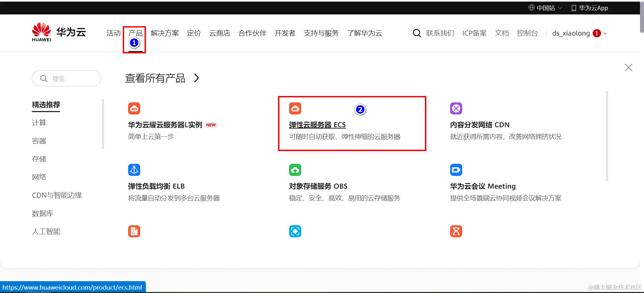This screenshot has height=293, width=644.
Task: Click the 华为云会议 Meeting camera icon
Action: tap(456, 170)
